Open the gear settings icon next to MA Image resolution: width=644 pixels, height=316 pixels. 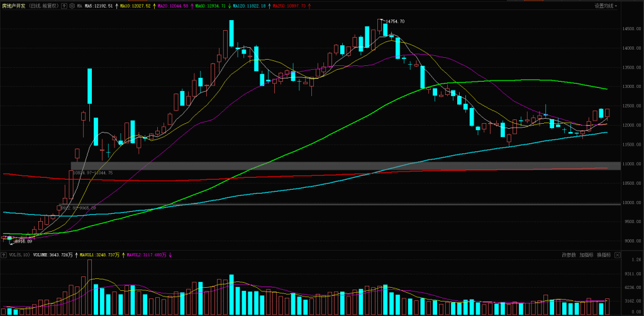click(71, 6)
